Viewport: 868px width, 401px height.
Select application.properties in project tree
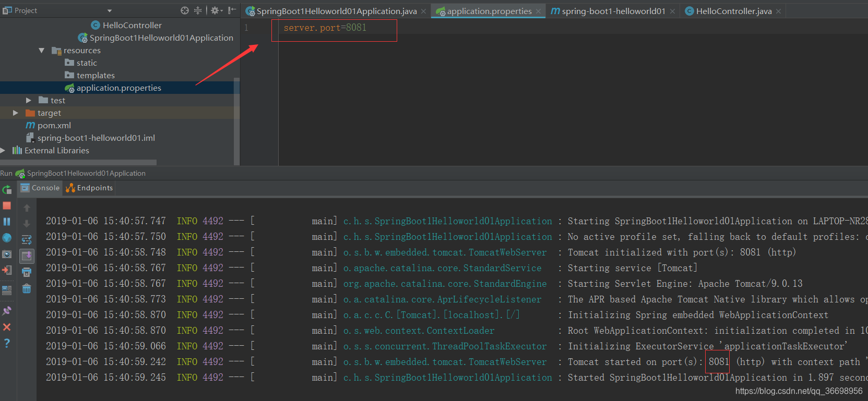[113, 88]
